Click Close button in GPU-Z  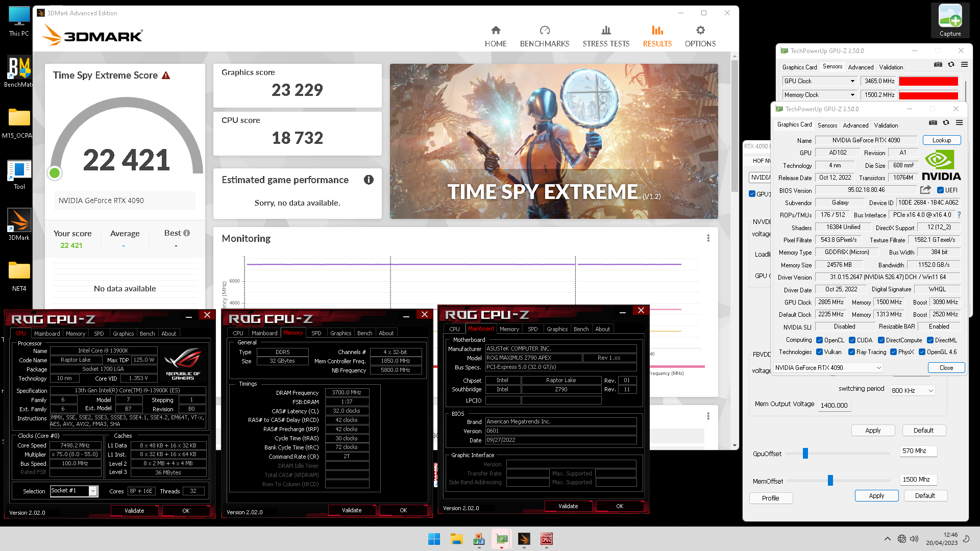coord(946,367)
